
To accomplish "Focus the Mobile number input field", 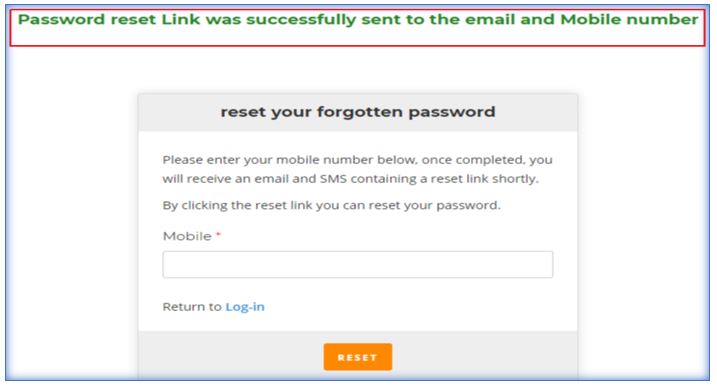I will tap(358, 264).
